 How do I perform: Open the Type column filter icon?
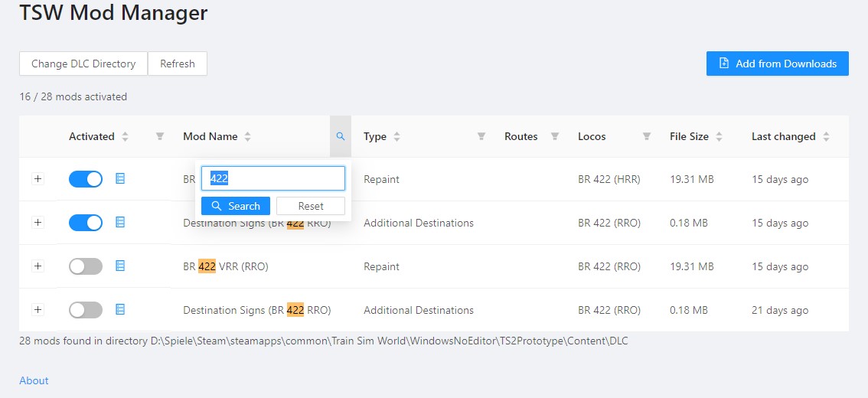pos(481,136)
